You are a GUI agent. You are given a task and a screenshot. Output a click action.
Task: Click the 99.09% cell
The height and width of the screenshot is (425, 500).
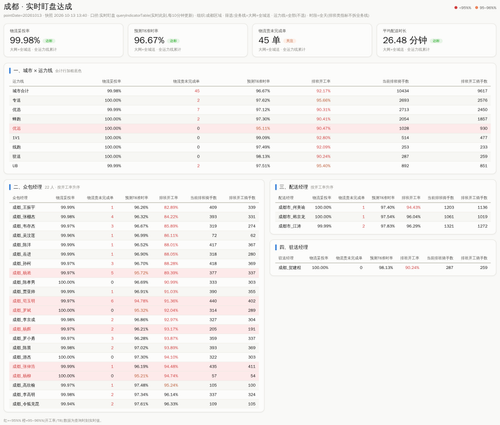click(263, 138)
